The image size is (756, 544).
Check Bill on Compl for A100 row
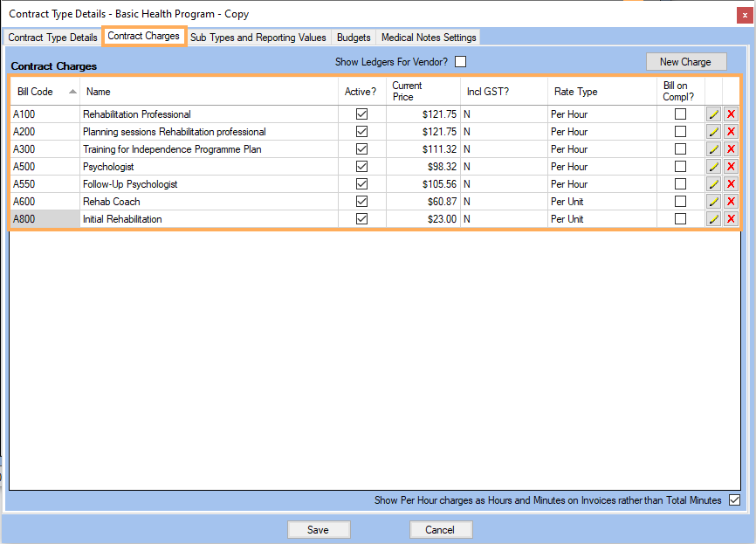coord(680,114)
